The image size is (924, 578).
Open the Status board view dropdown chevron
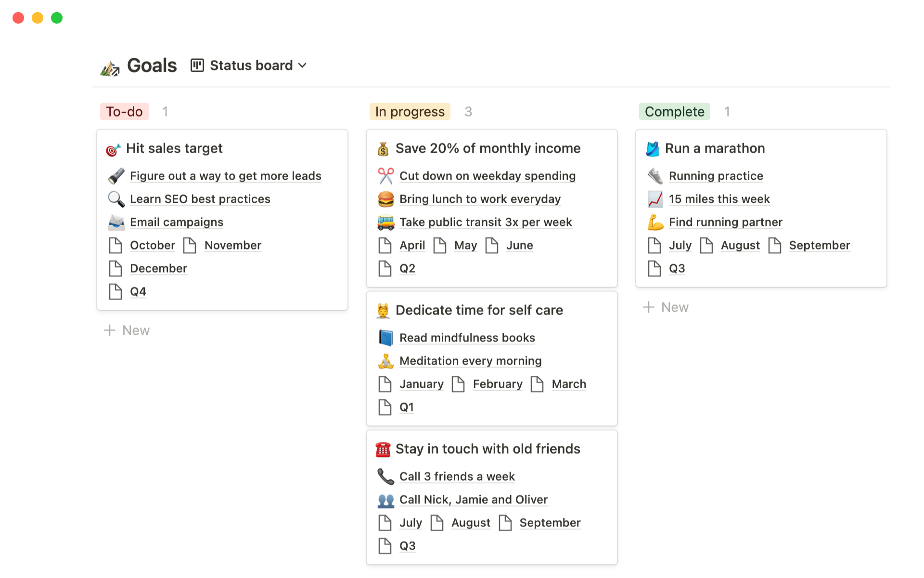[302, 66]
